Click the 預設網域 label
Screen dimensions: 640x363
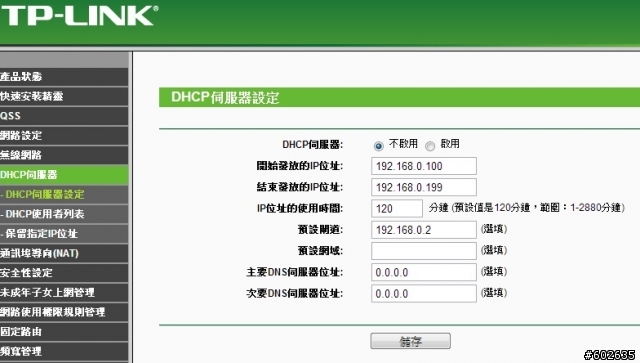320,251
